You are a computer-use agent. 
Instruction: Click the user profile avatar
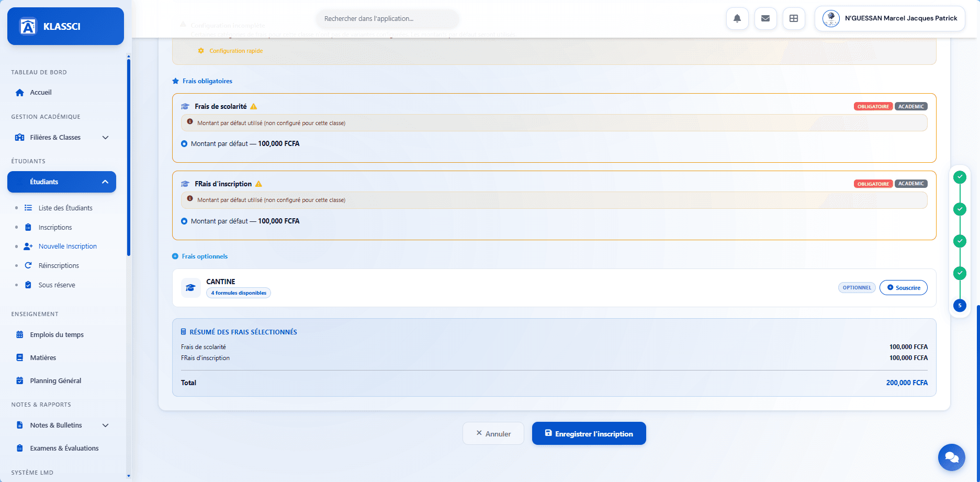831,18
